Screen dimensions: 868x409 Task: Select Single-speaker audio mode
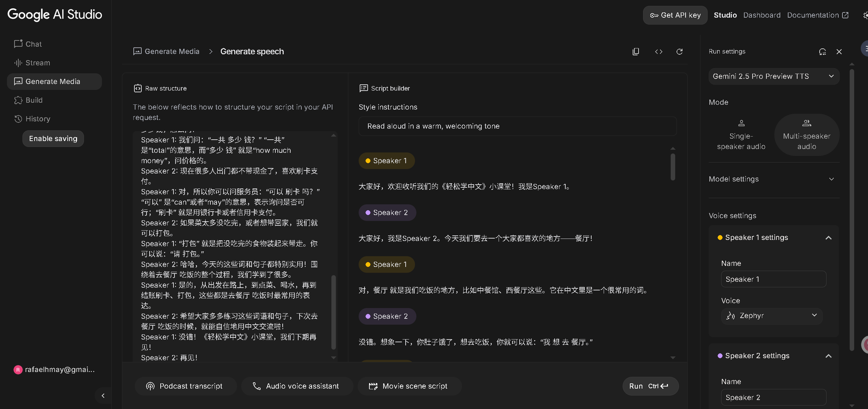[741, 135]
